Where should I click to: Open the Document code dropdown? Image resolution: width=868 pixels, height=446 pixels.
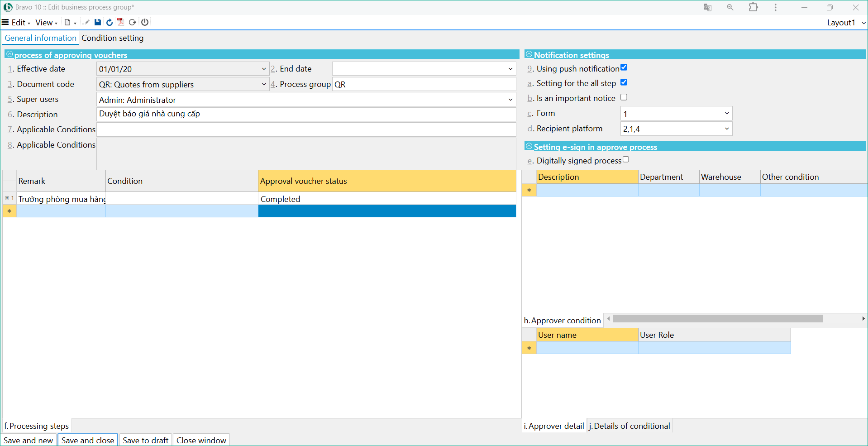(x=263, y=84)
